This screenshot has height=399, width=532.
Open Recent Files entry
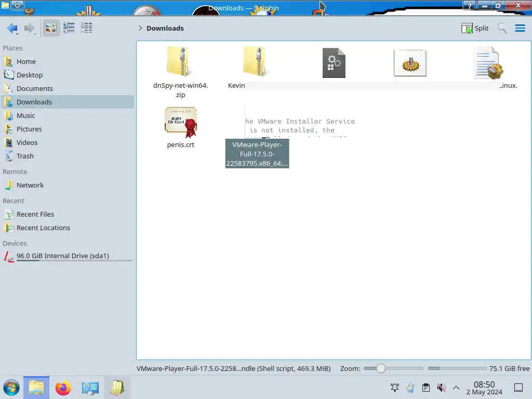[68, 215]
